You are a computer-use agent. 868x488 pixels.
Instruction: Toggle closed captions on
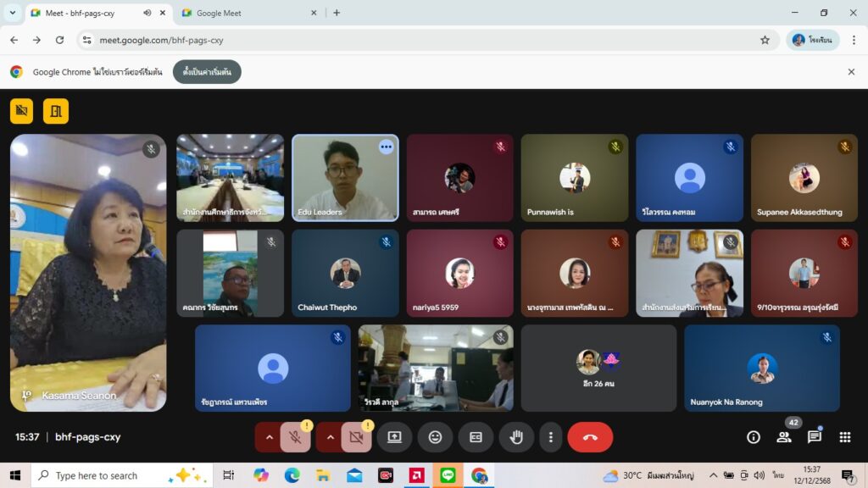(476, 437)
